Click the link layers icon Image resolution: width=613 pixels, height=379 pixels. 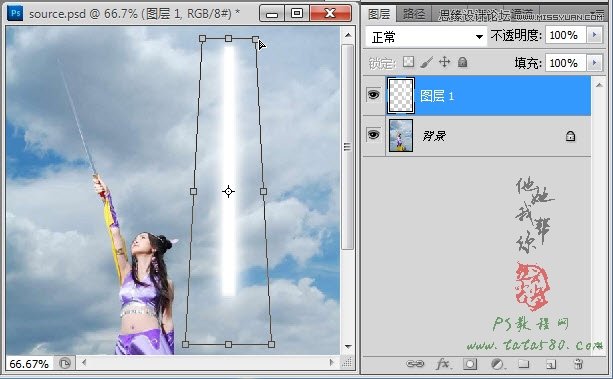point(415,364)
